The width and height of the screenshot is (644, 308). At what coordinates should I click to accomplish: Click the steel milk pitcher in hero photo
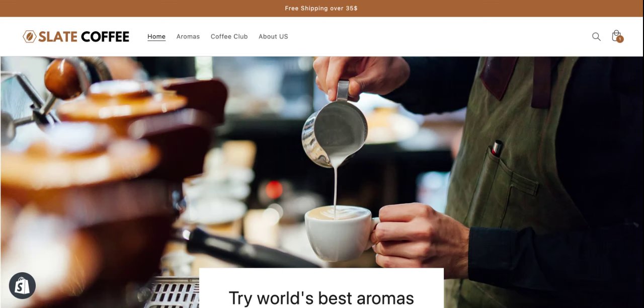coord(335,131)
